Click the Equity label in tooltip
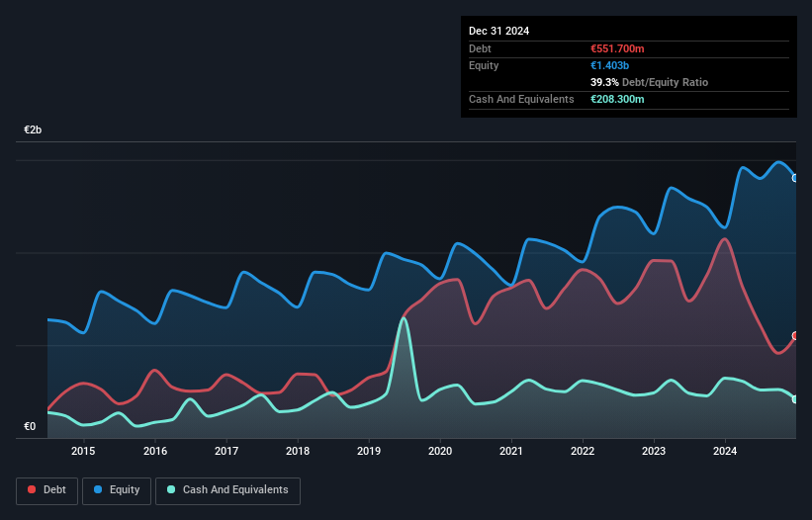The image size is (812, 520). tap(484, 65)
